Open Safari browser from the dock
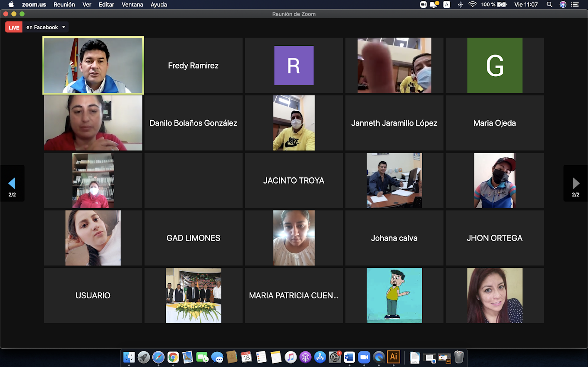This screenshot has width=588, height=367. (x=158, y=357)
